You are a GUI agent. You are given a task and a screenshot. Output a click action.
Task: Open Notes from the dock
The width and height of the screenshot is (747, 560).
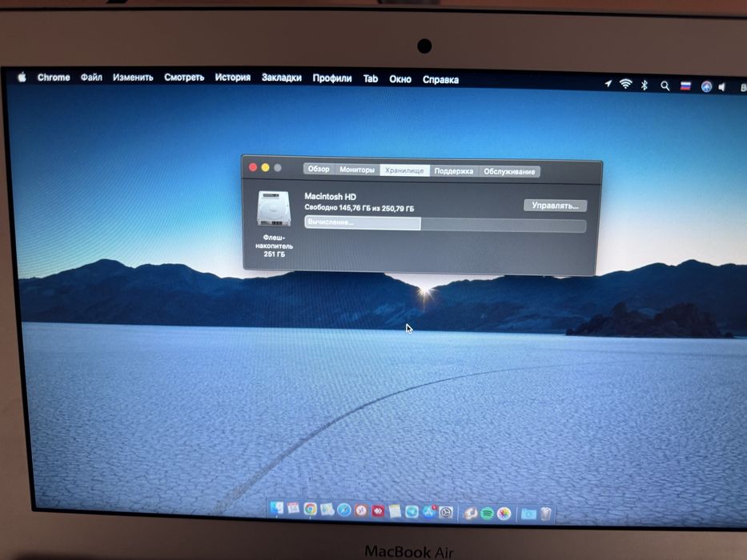point(395,511)
